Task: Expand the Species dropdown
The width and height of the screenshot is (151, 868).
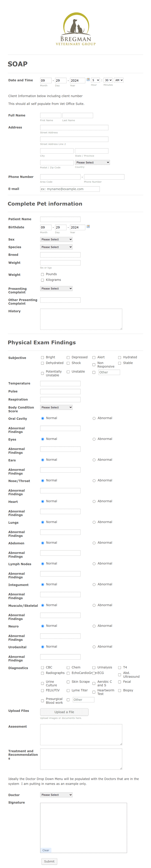Action: pos(56,247)
